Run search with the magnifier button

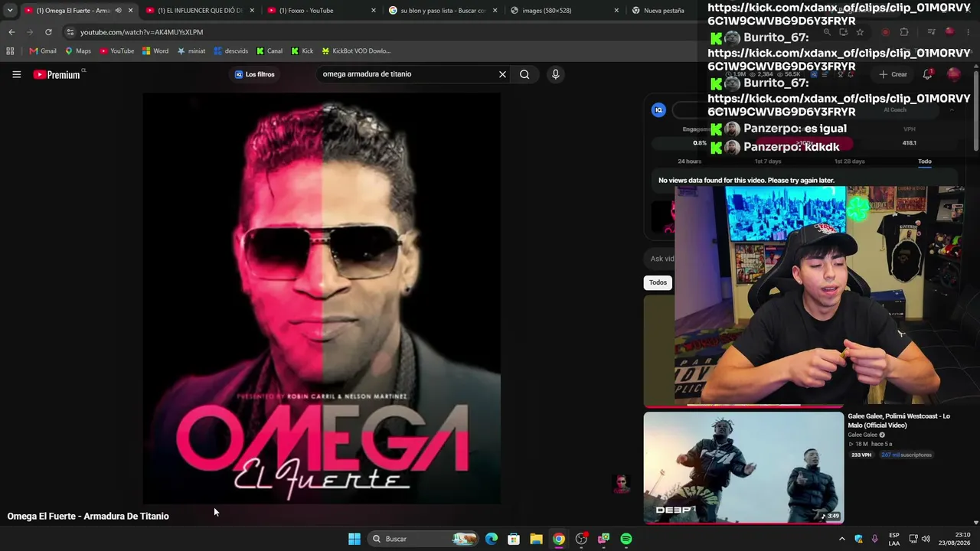pyautogui.click(x=524, y=74)
